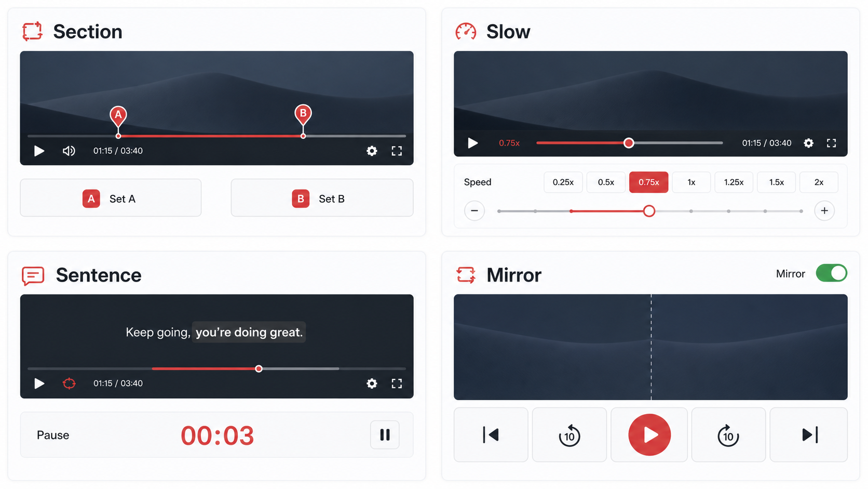Screen dimensions: 868x489
Task: Click the 00:03 pause countdown
Action: (217, 435)
